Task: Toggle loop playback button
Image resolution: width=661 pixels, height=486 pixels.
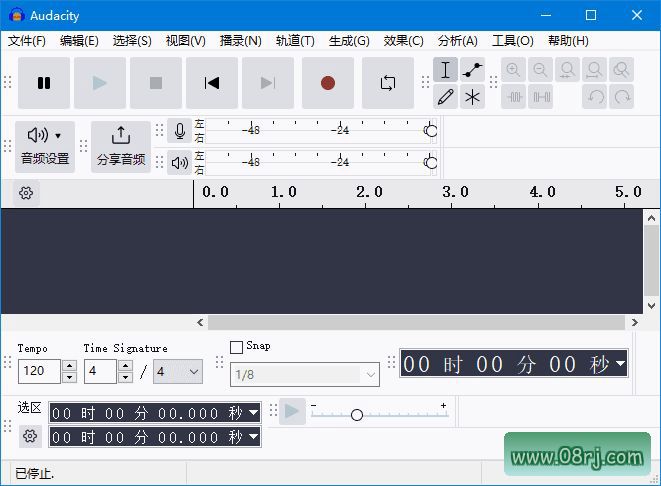Action: click(x=388, y=83)
